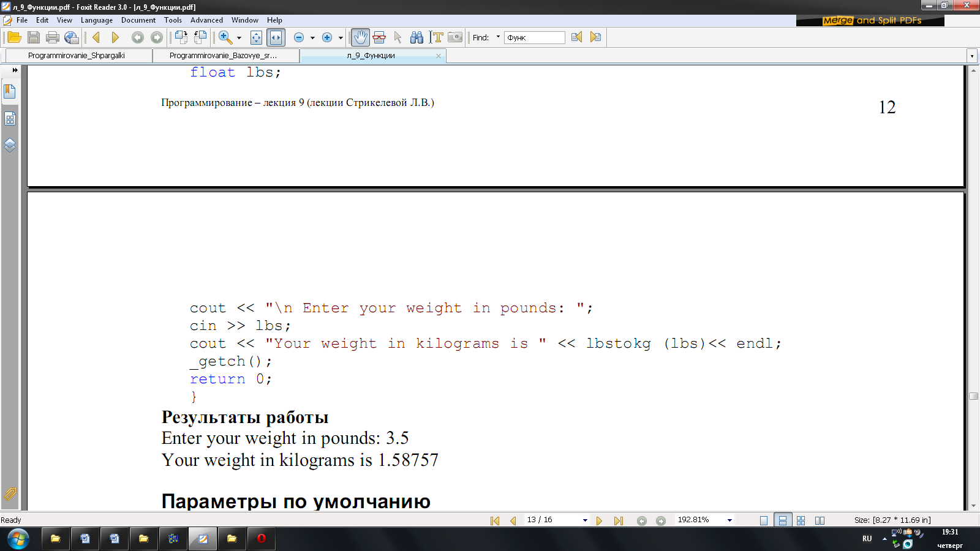The height and width of the screenshot is (551, 980).
Task: Click the Previous View round toolbar button
Action: (x=138, y=37)
